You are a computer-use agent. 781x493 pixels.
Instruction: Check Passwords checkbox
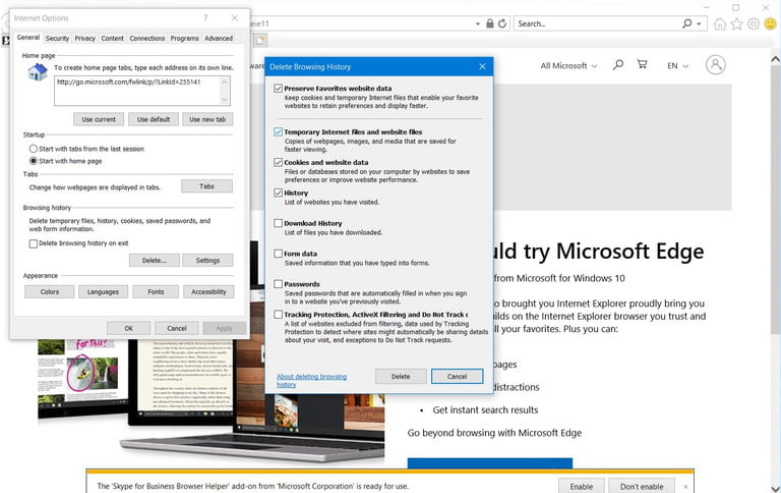coord(278,284)
